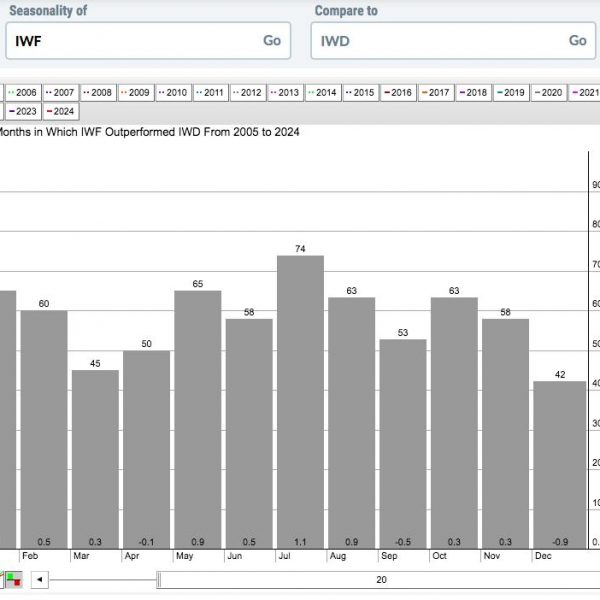Click the Dec axis label

pos(543,556)
